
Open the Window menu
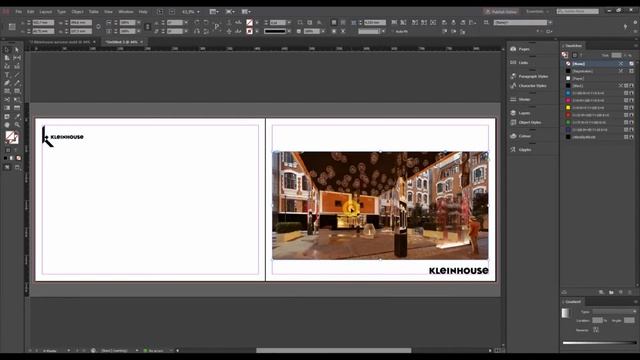(126, 12)
